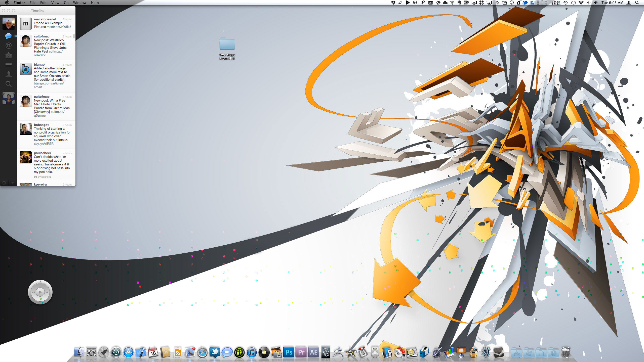
Task: Select the Timeline speech bubble icon
Action: (x=8, y=36)
